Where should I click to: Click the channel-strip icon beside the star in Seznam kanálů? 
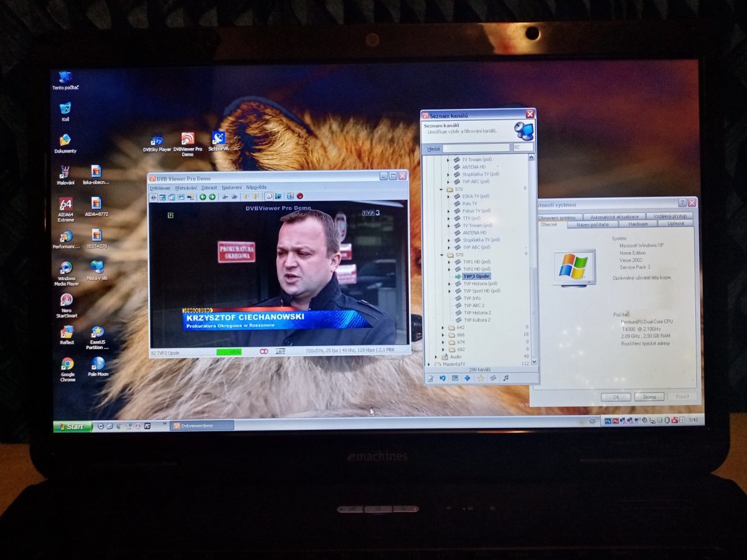tap(493, 378)
